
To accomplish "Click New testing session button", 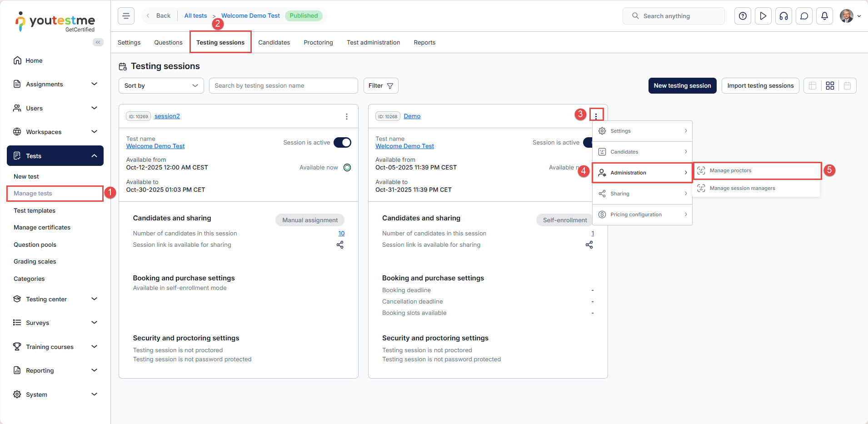I will click(x=682, y=86).
